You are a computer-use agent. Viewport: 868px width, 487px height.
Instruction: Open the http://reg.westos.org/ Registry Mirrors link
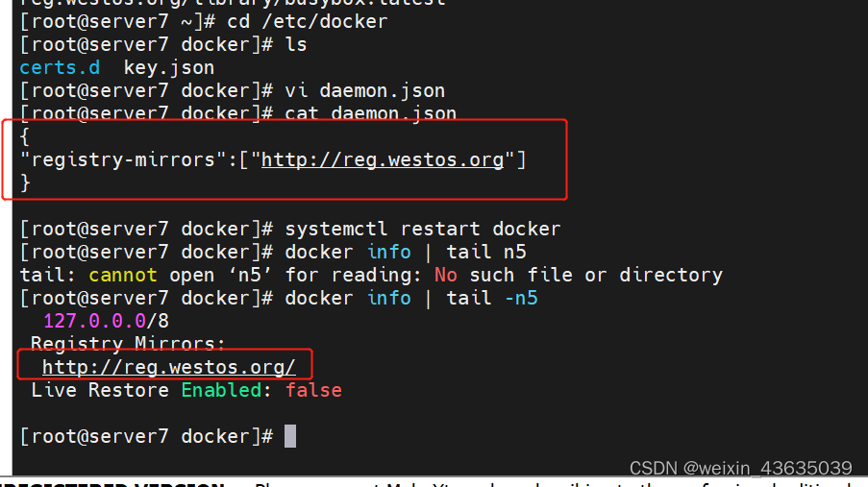169,368
